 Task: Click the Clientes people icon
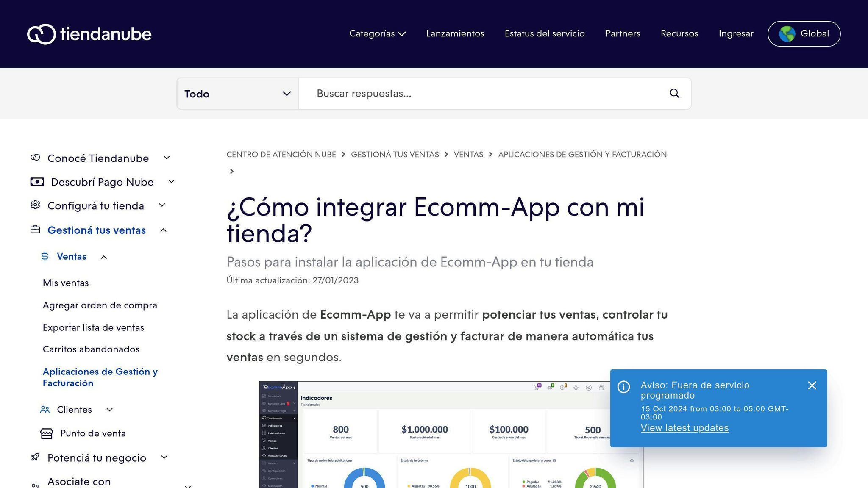pyautogui.click(x=45, y=410)
